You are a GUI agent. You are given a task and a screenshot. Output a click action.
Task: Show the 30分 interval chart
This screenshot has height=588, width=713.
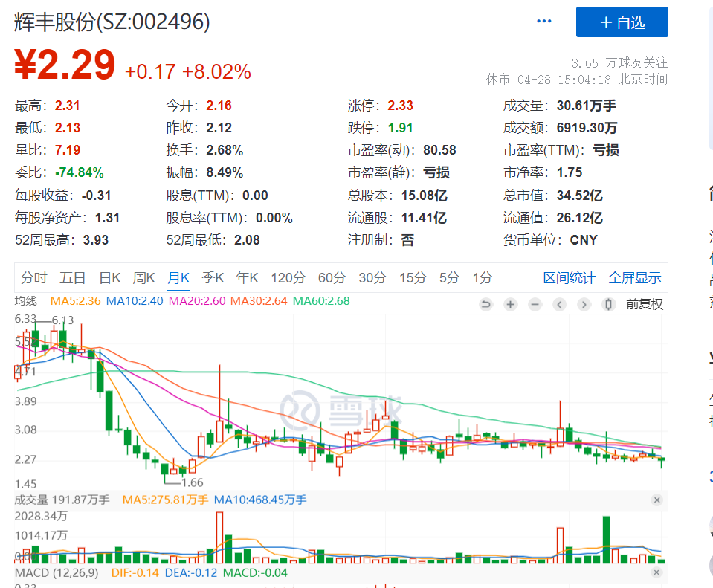tap(372, 277)
